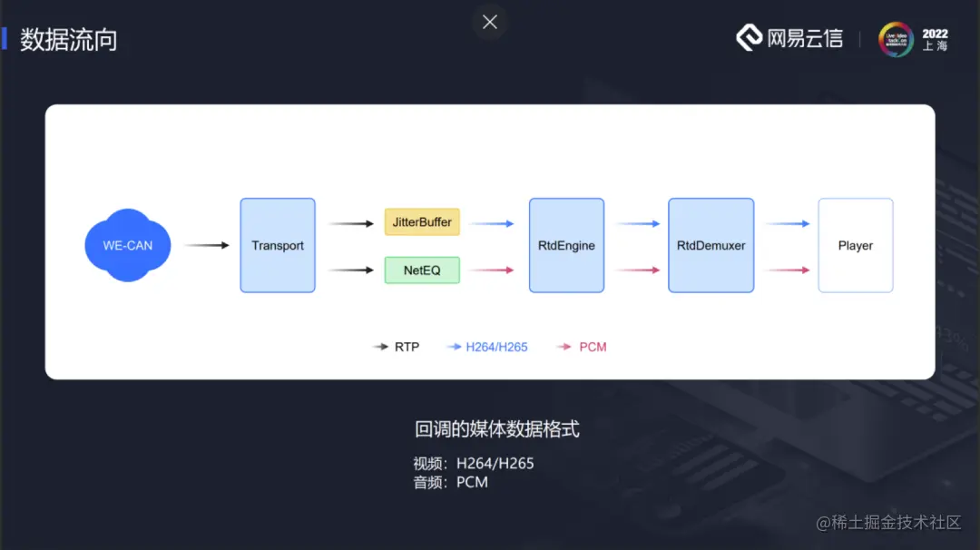Click the red arrow icon beside PCM legend
The height and width of the screenshot is (550, 980).
[x=563, y=347]
